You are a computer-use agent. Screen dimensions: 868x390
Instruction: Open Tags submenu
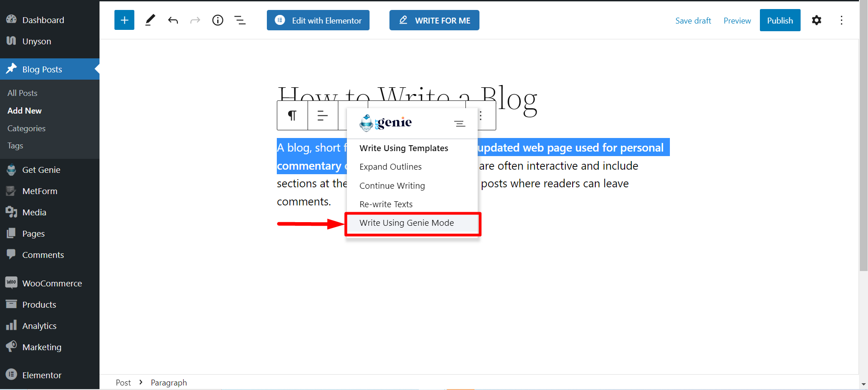click(x=15, y=146)
